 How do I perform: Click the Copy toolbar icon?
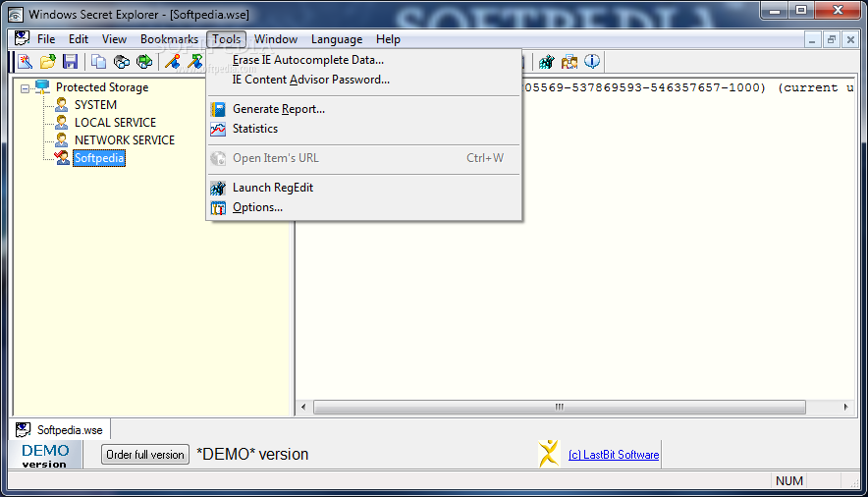98,62
